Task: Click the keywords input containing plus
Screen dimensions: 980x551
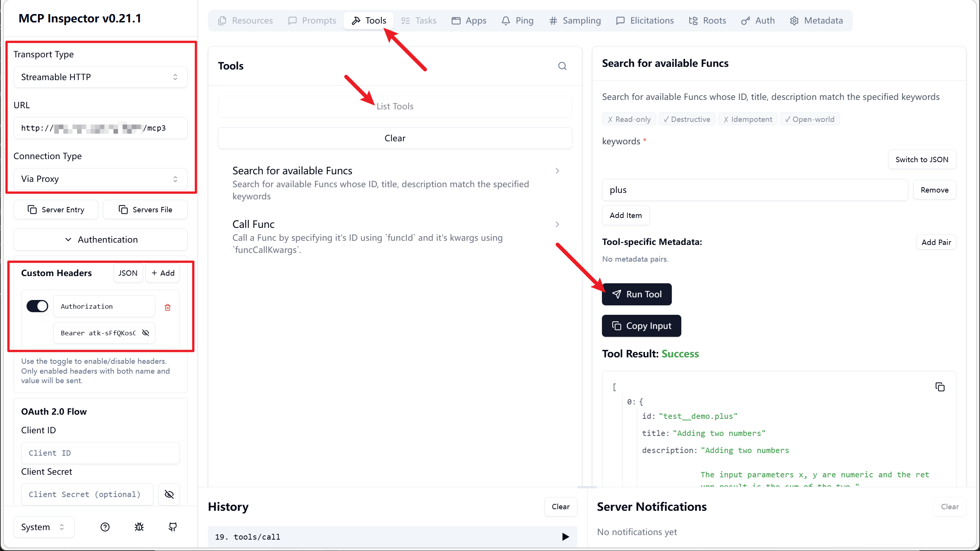Action: click(x=755, y=190)
